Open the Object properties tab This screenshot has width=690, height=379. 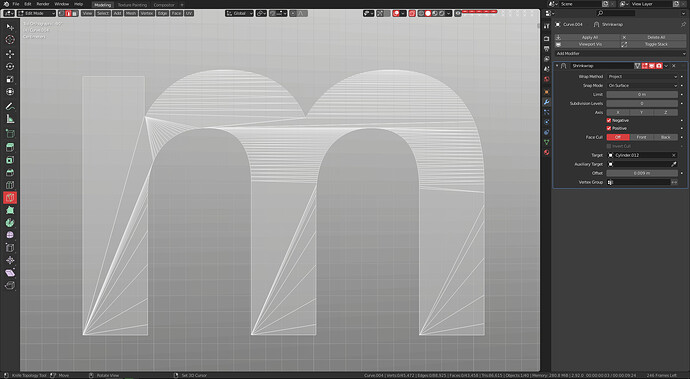point(547,92)
